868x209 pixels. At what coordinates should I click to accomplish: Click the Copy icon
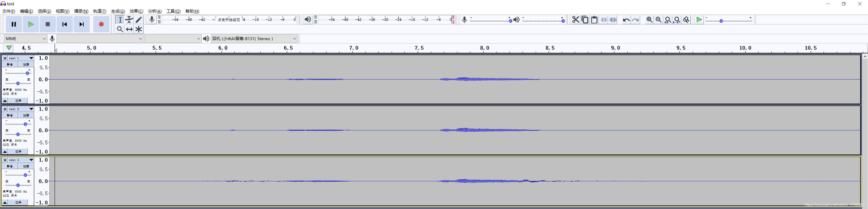(x=585, y=20)
